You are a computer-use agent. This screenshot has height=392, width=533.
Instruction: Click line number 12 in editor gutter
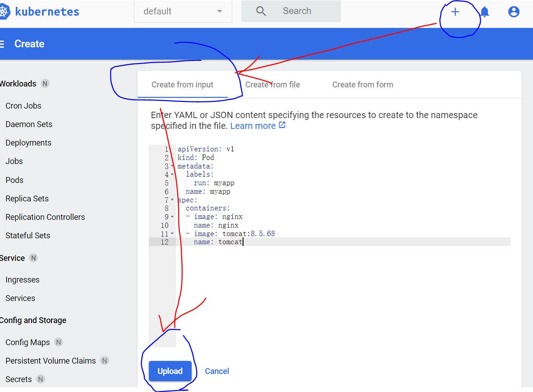point(165,242)
